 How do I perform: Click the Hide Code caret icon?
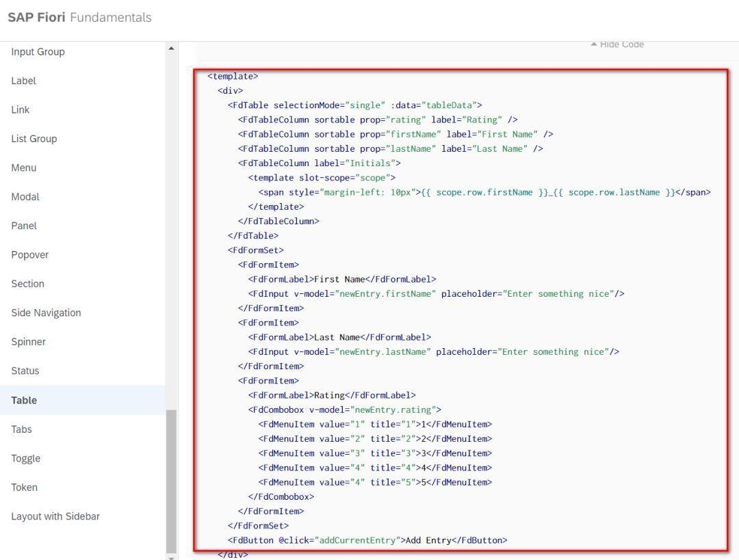(x=594, y=44)
